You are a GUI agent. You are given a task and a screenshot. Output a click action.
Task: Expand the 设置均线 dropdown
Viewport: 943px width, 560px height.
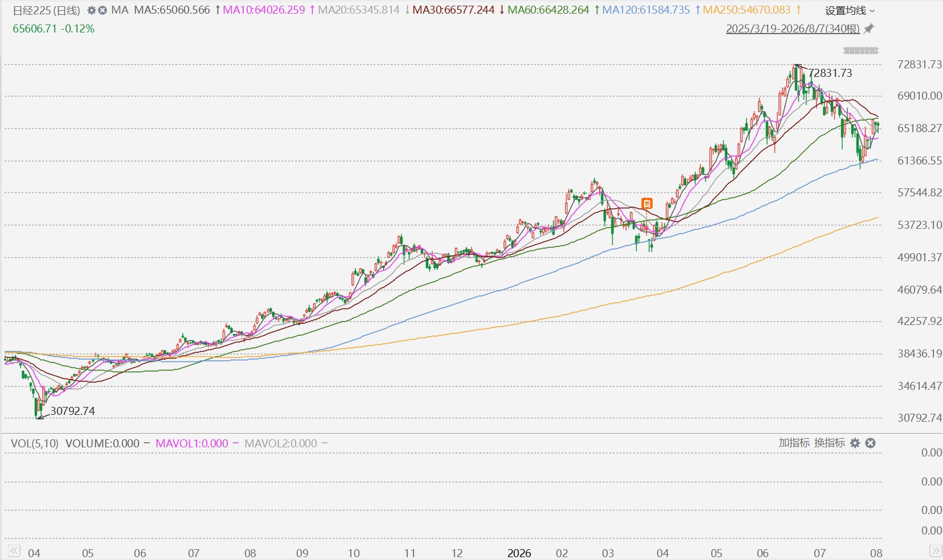(x=850, y=10)
